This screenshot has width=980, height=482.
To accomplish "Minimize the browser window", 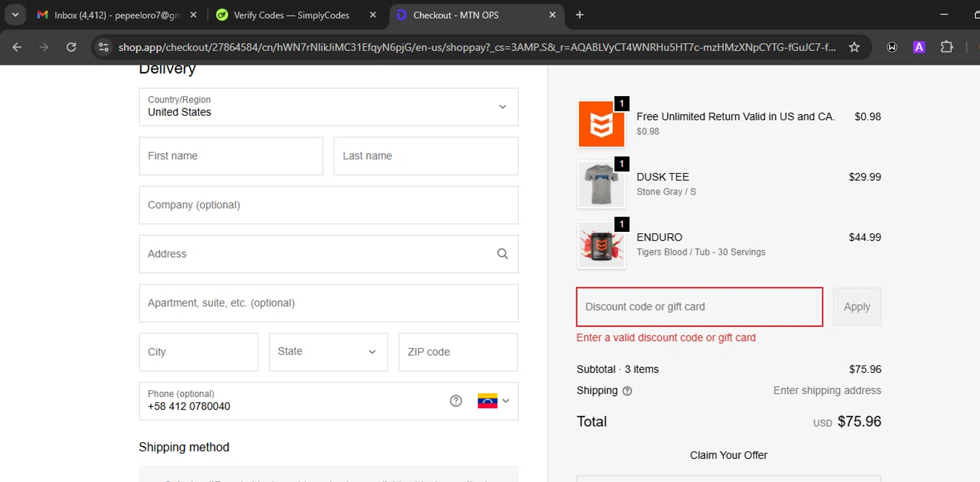I will (943, 14).
